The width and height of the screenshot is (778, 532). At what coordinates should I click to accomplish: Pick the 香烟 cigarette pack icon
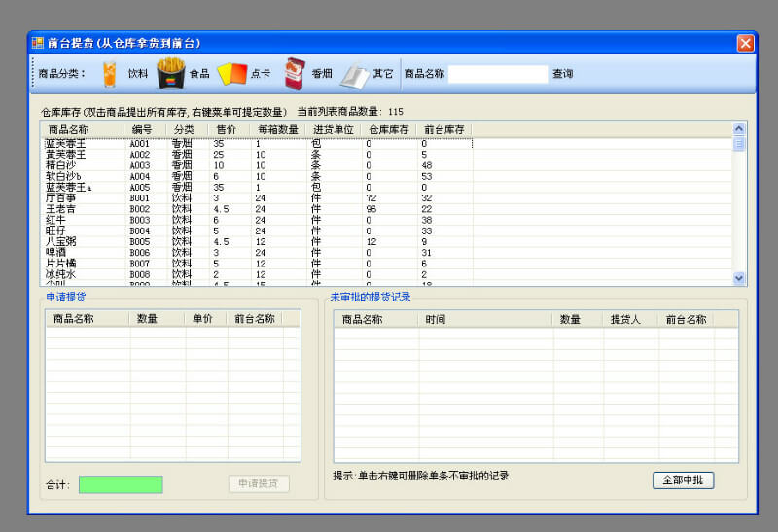294,73
